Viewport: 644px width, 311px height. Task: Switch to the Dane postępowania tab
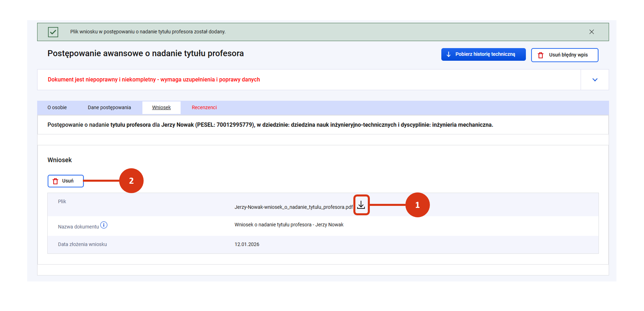click(109, 107)
